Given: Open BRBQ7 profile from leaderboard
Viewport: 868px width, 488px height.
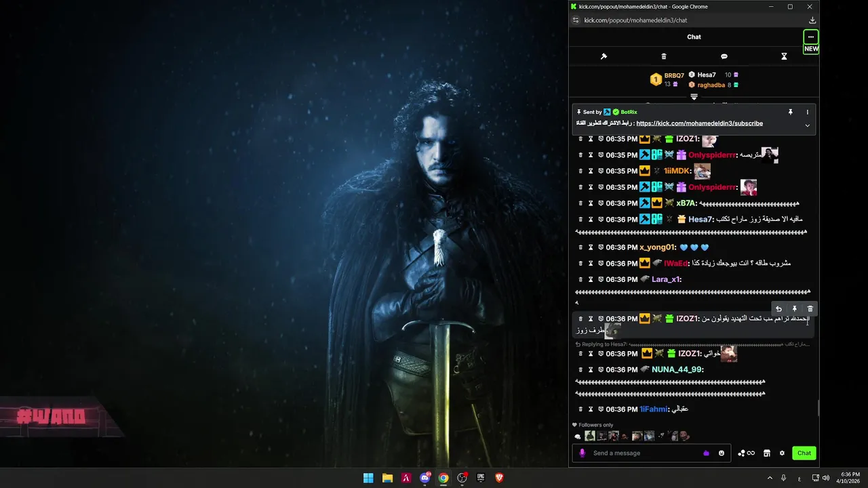Looking at the screenshot, I should click(674, 75).
